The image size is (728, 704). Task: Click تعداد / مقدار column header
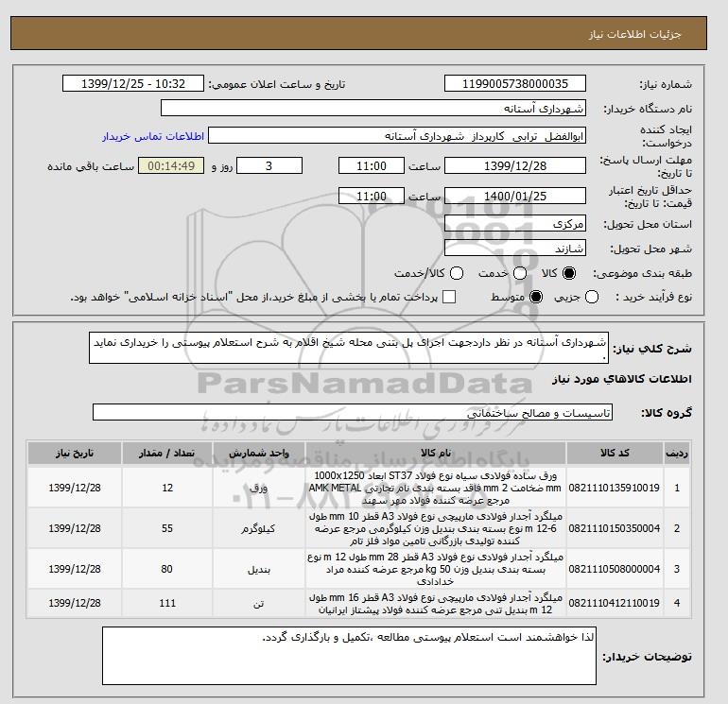(x=167, y=454)
